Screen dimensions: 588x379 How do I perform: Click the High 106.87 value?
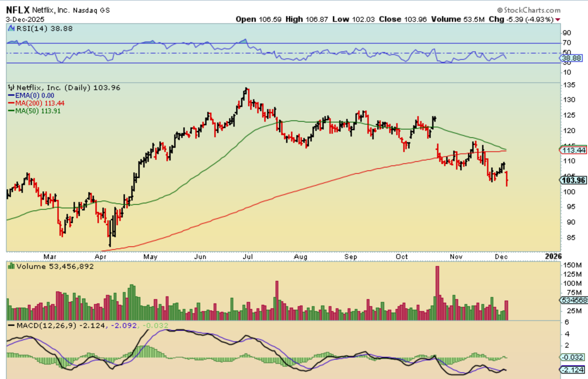(307, 19)
